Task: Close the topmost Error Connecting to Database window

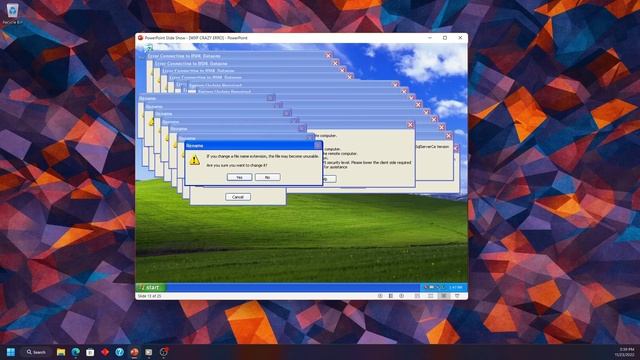Action: coord(328,56)
